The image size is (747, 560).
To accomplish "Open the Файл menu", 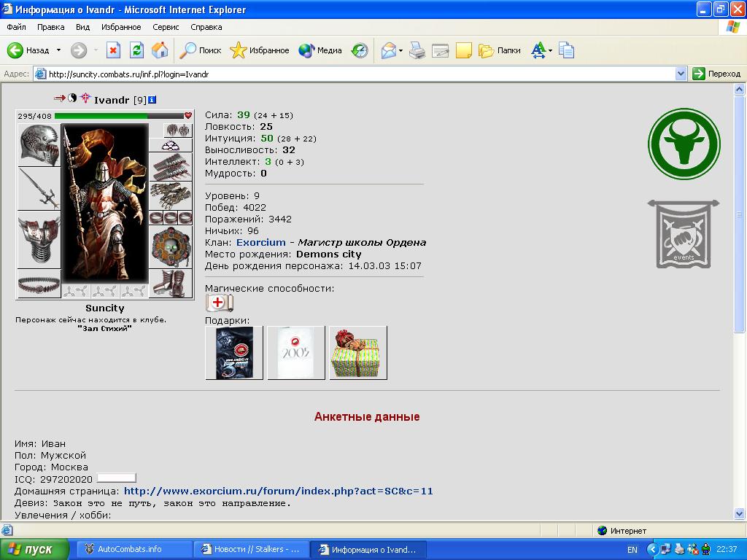I will click(x=16, y=27).
